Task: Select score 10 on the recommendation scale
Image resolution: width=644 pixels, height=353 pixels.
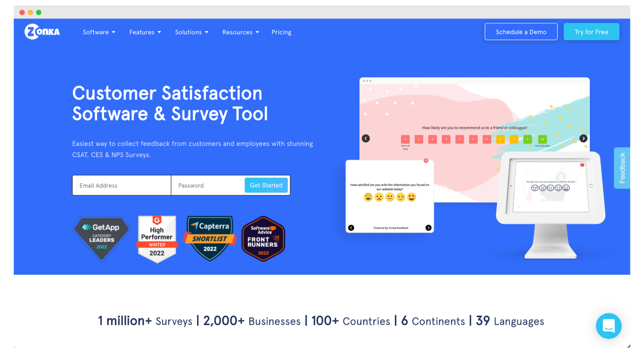Action: click(x=542, y=139)
